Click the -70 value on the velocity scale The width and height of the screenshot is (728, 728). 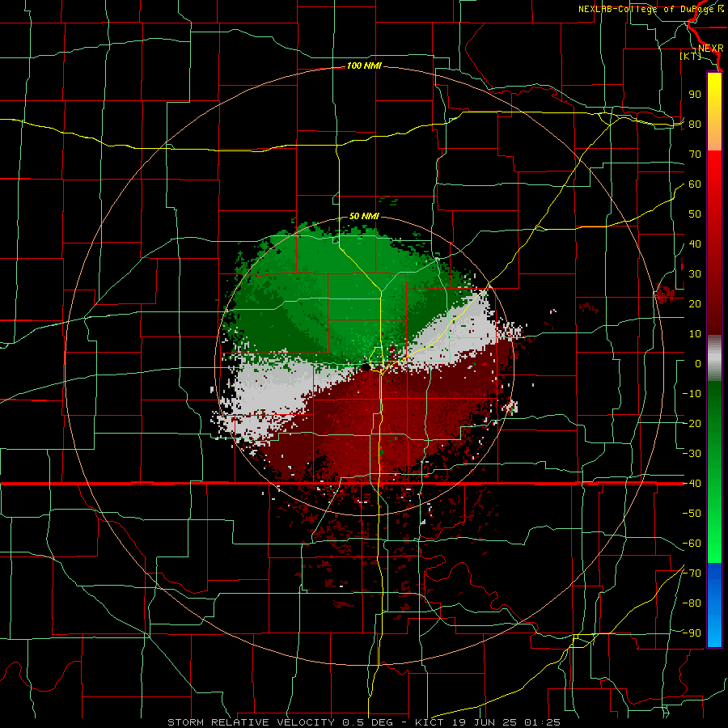(692, 574)
